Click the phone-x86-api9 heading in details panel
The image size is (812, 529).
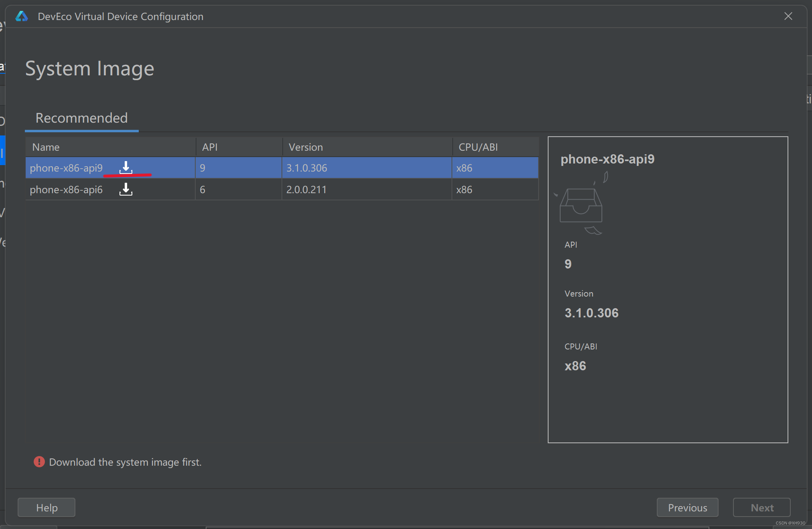[607, 159]
